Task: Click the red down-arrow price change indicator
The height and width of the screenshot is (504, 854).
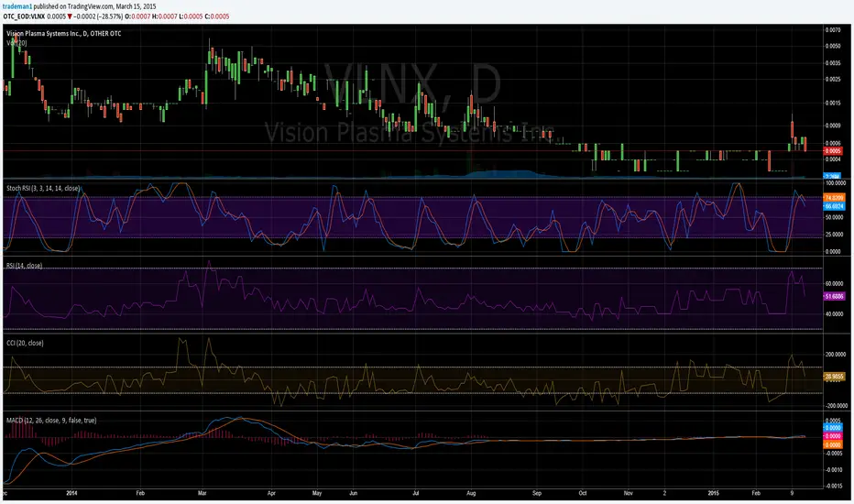Action: coord(71,16)
